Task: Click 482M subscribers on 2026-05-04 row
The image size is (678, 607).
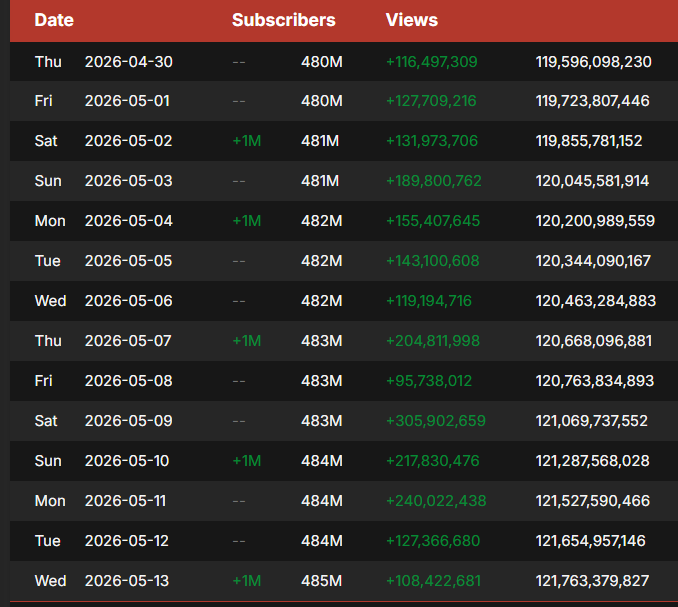Action: coord(322,221)
